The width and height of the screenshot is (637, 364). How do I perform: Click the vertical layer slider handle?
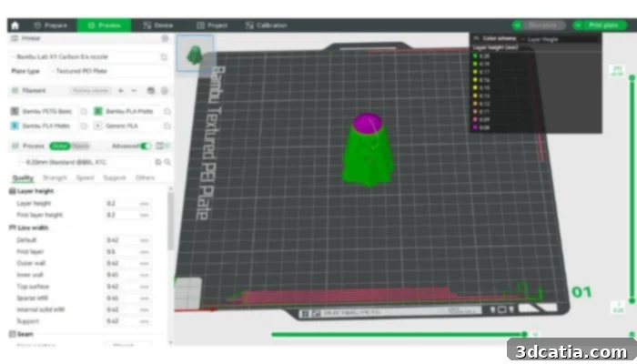point(632,77)
